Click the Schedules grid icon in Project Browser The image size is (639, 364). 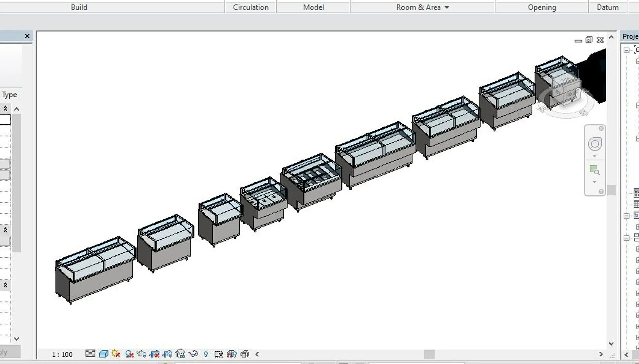(x=636, y=204)
